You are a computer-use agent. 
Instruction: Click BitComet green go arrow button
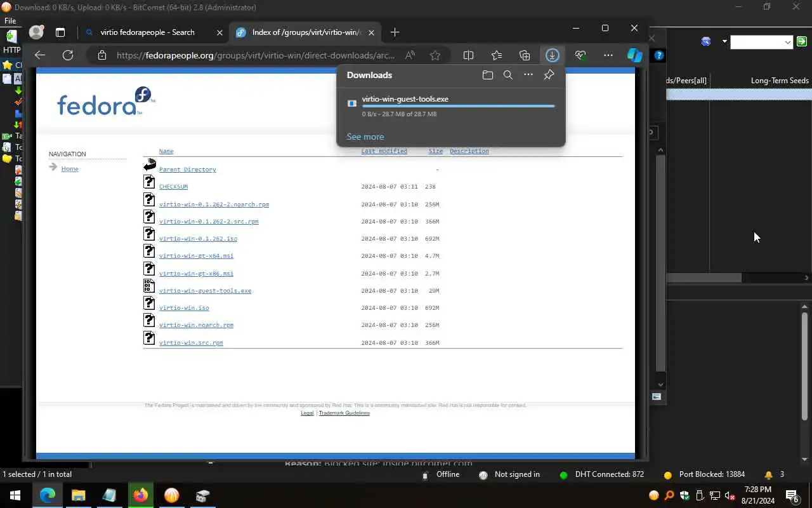[x=802, y=42]
